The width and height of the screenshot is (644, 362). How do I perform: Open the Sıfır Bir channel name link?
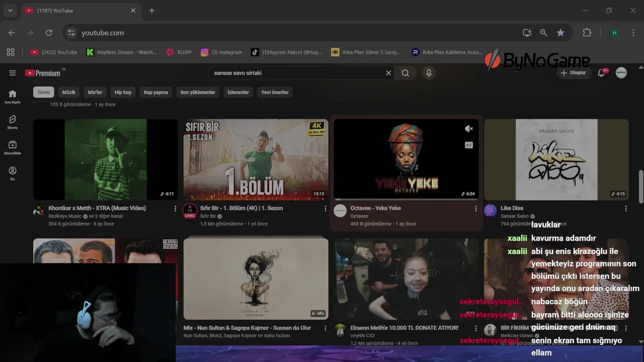208,216
